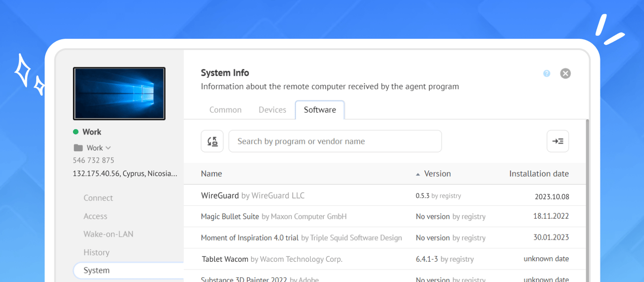Expand the Work group dropdown chevron
Image resolution: width=644 pixels, height=282 pixels.
108,148
